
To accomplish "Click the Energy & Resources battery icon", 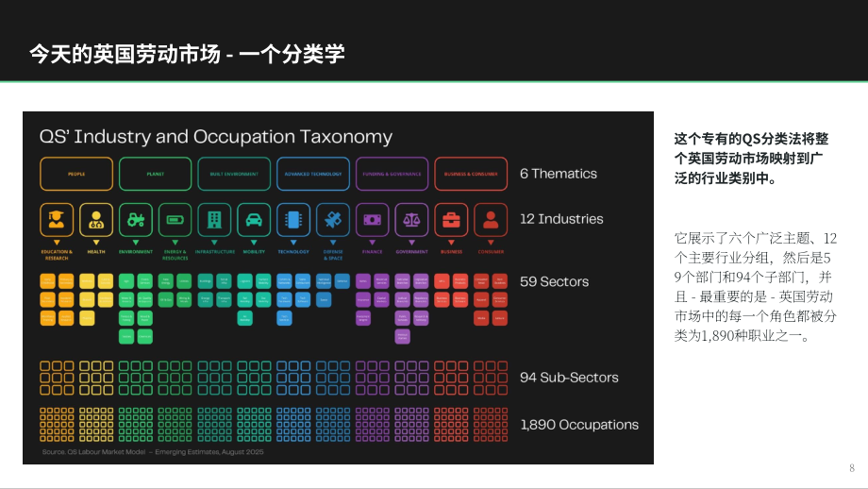I will coord(175,220).
